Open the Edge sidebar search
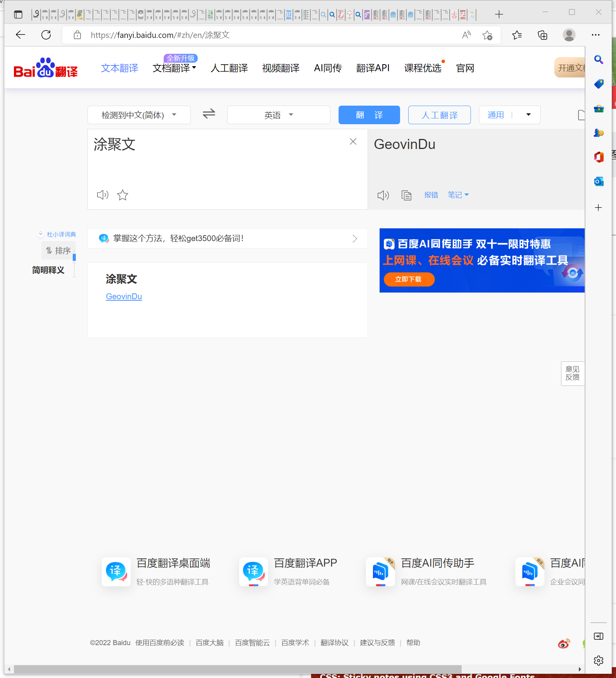The height and width of the screenshot is (678, 616). (x=599, y=60)
